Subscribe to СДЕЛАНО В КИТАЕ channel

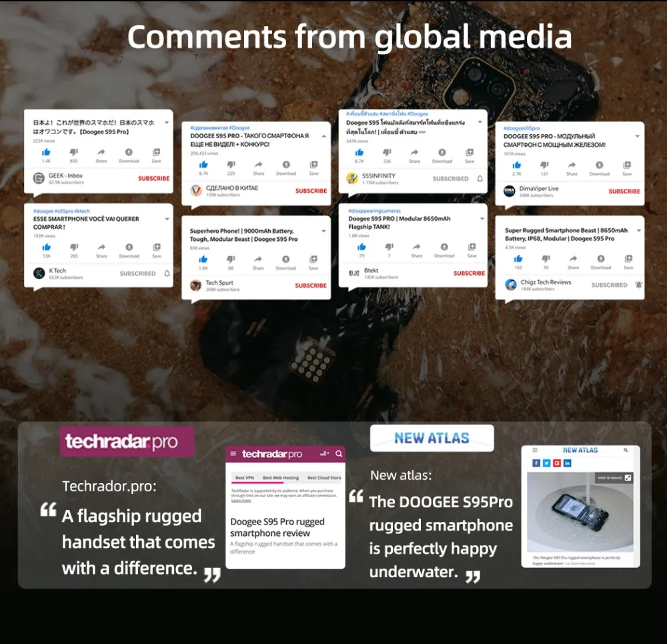click(x=311, y=191)
